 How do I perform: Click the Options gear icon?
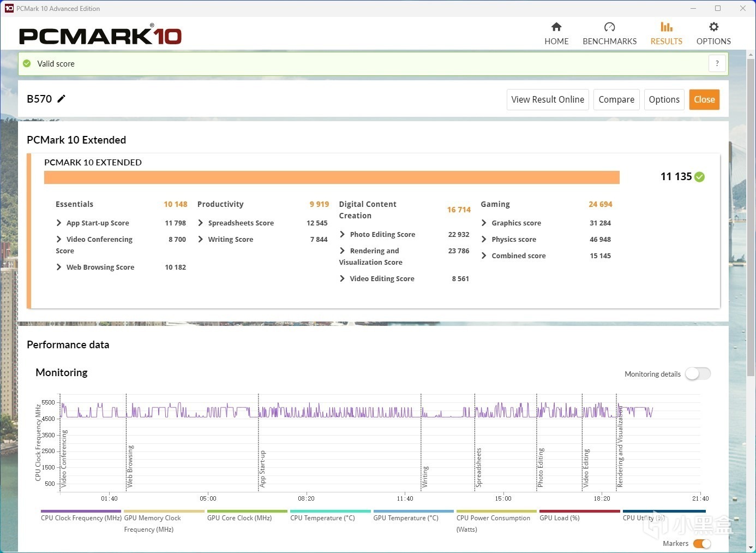713,27
